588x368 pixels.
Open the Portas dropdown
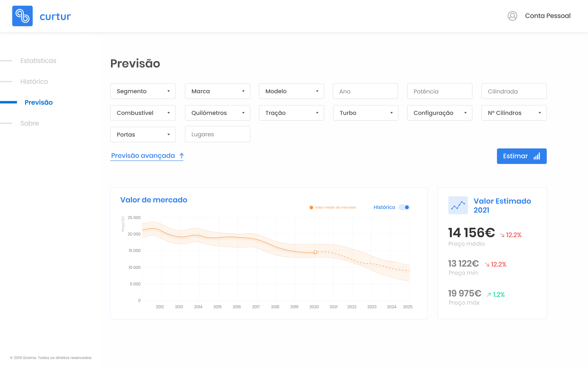click(x=143, y=135)
